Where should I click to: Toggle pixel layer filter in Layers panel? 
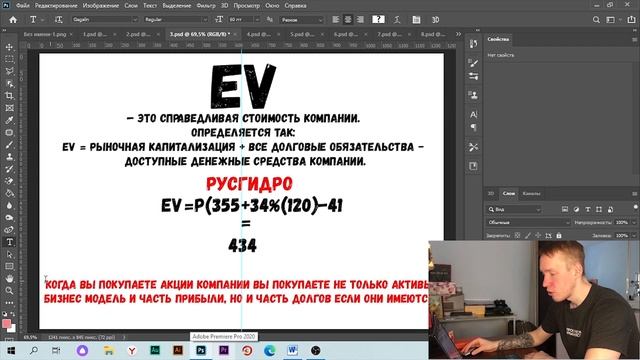pyautogui.click(x=565, y=209)
